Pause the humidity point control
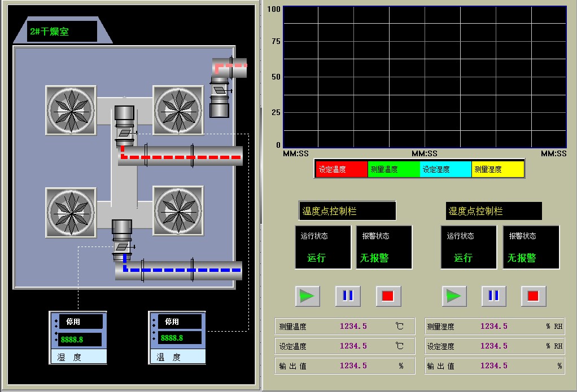Image resolution: width=577 pixels, height=392 pixels. 494,296
